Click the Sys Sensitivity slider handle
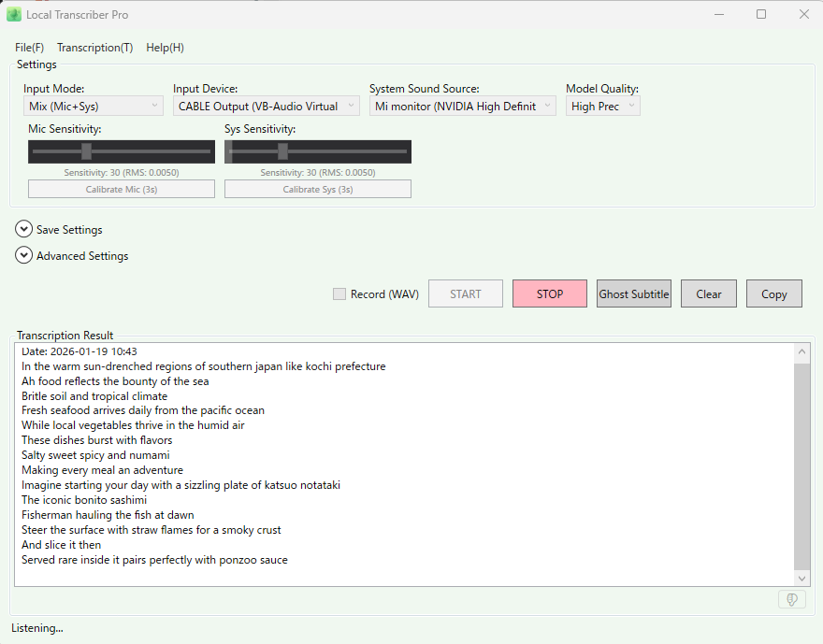Screen dimensions: 823x644 282,151
